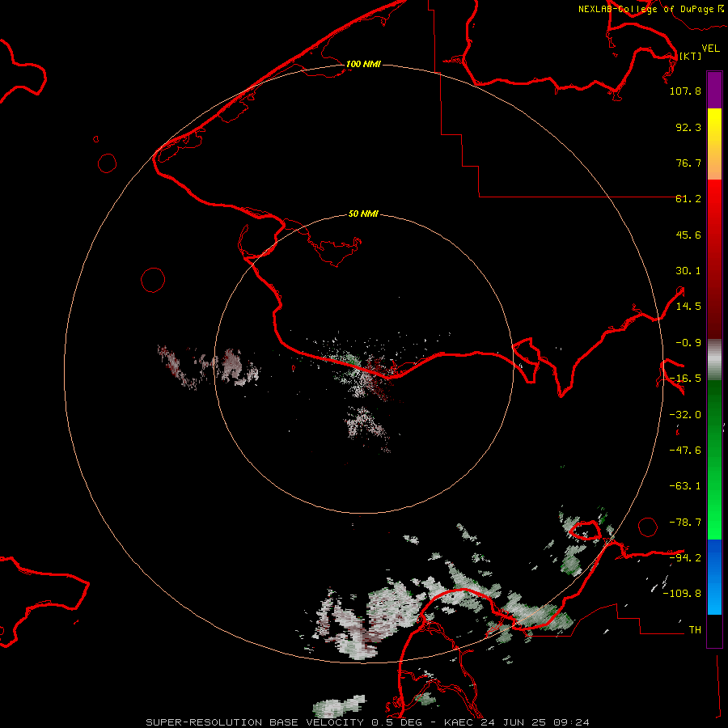Click the 45.6 velocity scale value
The width and height of the screenshot is (728, 728).
point(688,235)
